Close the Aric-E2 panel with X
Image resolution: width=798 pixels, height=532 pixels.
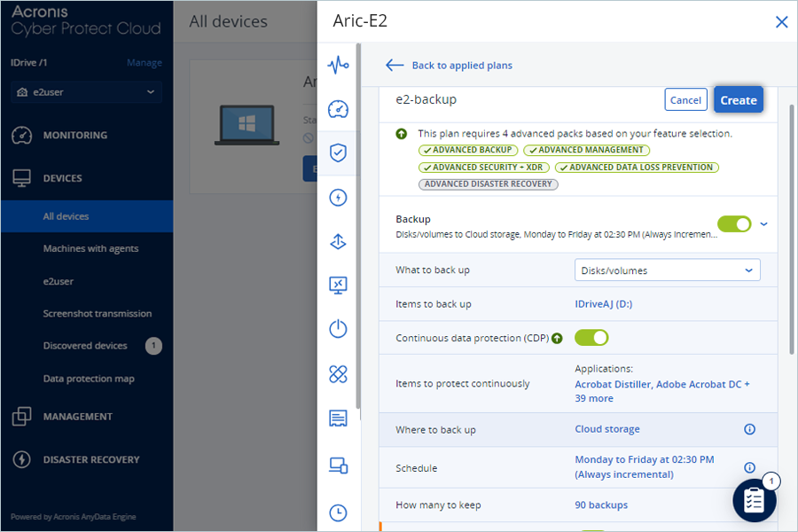(x=781, y=22)
